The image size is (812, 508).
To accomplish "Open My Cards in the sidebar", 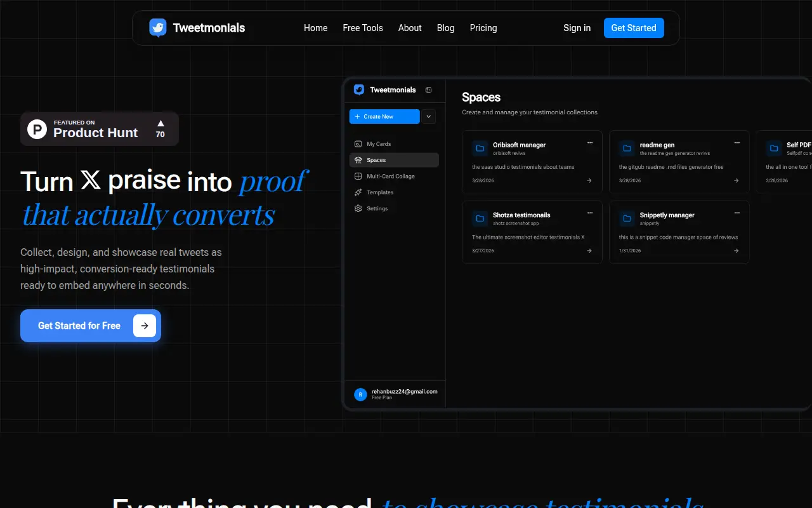I will (393, 144).
